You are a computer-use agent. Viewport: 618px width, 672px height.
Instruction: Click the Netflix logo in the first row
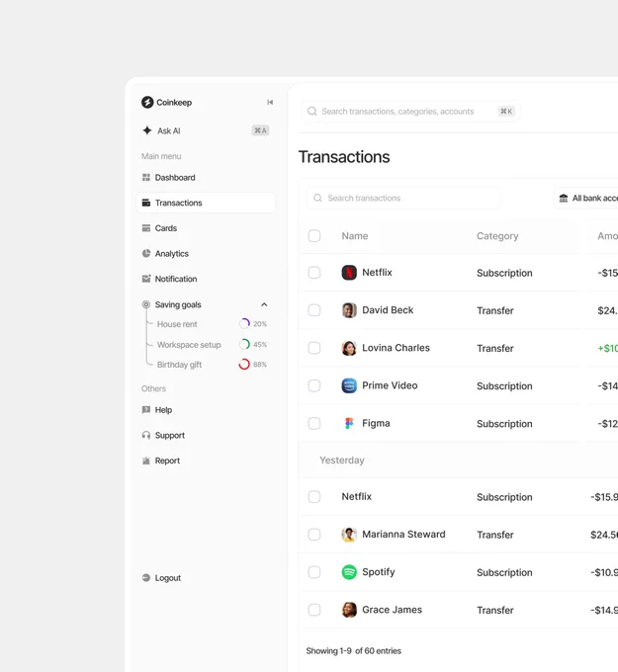point(349,273)
